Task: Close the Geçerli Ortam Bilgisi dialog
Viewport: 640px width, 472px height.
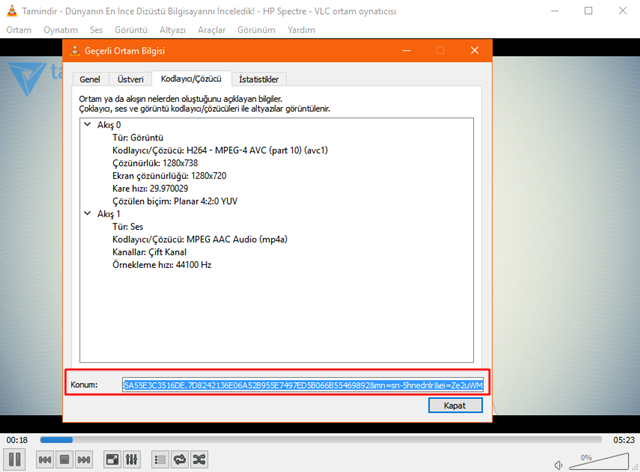Action: (x=474, y=51)
